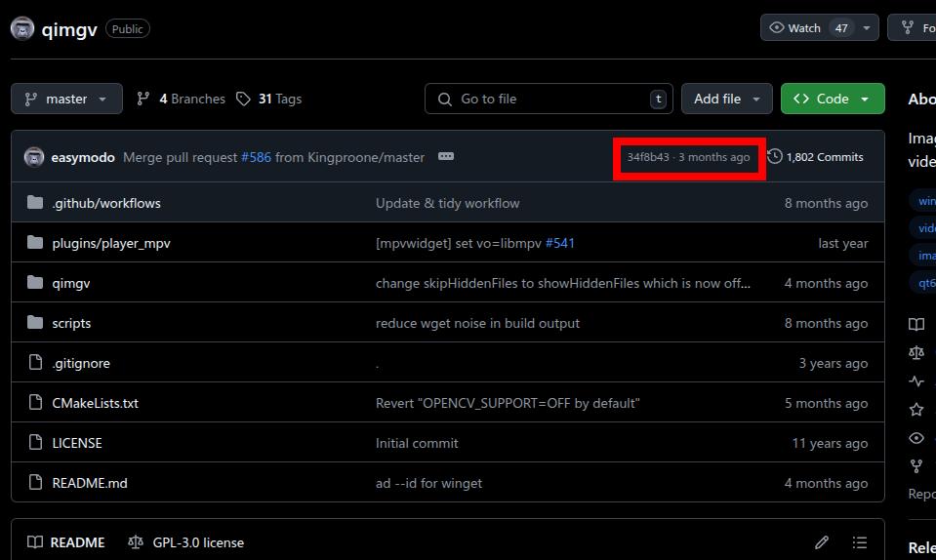Click the Go to file search field
936x560 pixels.
(549, 99)
